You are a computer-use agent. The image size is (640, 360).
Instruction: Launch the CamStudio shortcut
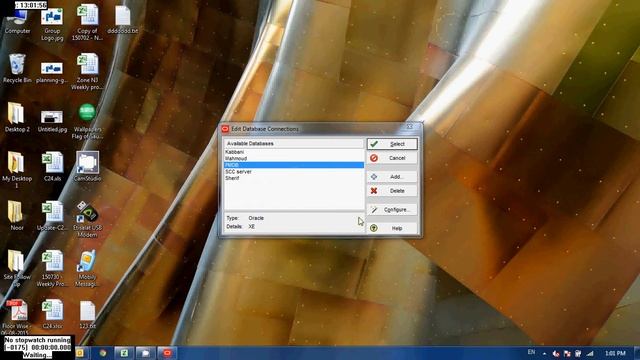tap(87, 167)
